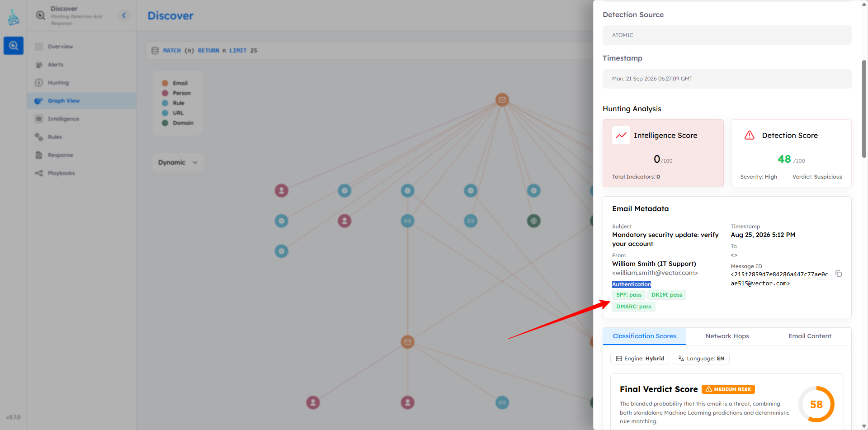The height and width of the screenshot is (430, 868).
Task: Click the Rules gear icon
Action: [x=39, y=137]
